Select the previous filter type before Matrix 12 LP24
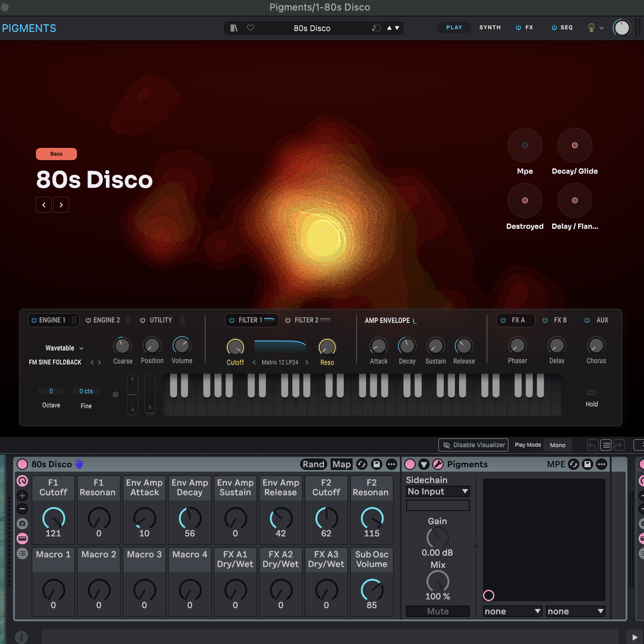The height and width of the screenshot is (644, 644). click(254, 362)
